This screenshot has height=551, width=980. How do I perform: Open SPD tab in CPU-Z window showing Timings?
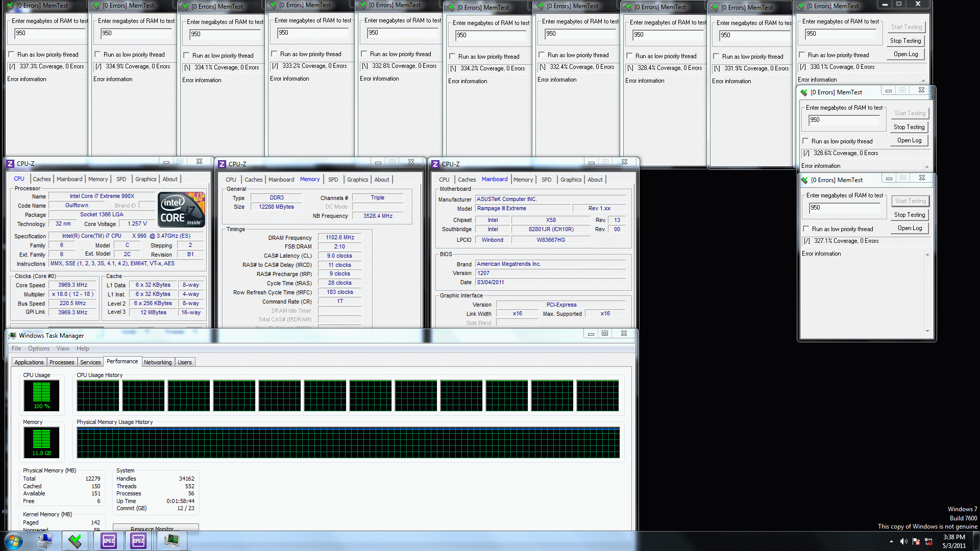(333, 180)
